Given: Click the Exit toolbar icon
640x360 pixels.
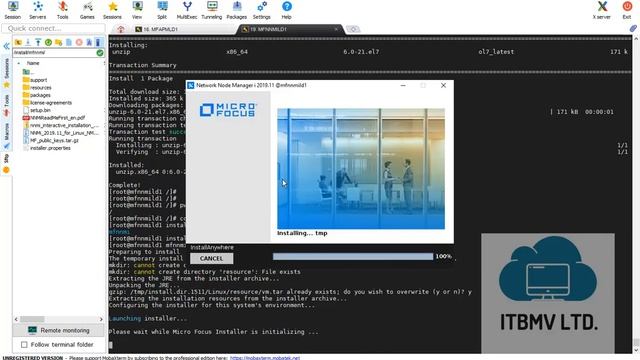Looking at the screenshot, I should pos(627,10).
